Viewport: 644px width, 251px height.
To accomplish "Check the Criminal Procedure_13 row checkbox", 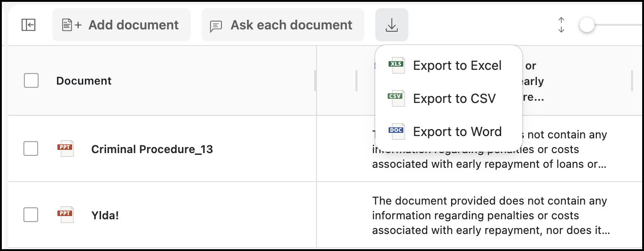I will click(31, 148).
